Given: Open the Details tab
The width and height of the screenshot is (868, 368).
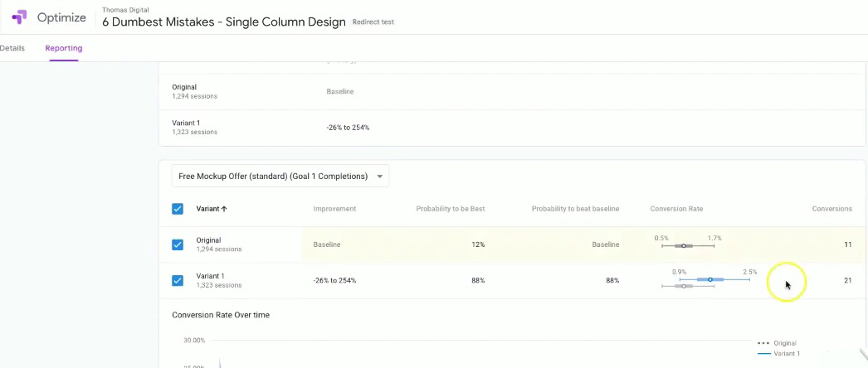Looking at the screenshot, I should point(12,48).
